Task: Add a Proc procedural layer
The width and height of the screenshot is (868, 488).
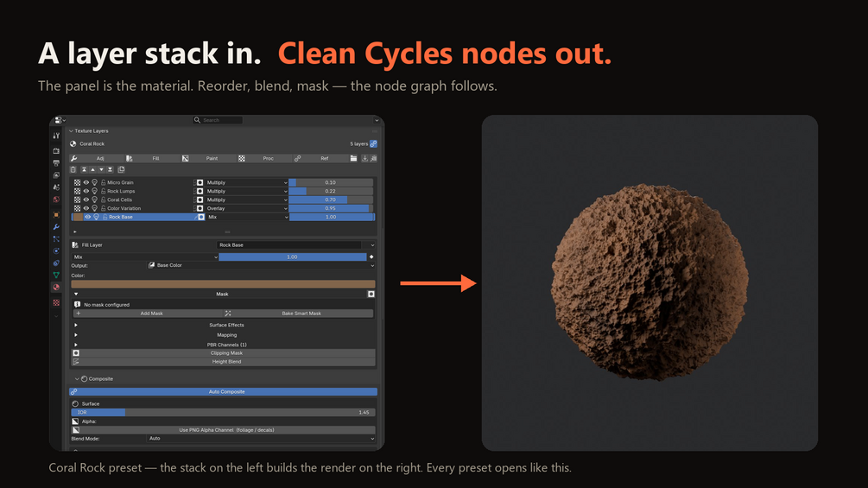Action: 264,158
